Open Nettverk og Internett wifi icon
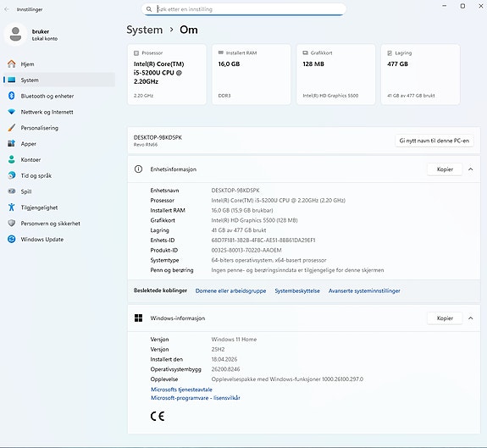The height and width of the screenshot is (448, 487). point(12,112)
